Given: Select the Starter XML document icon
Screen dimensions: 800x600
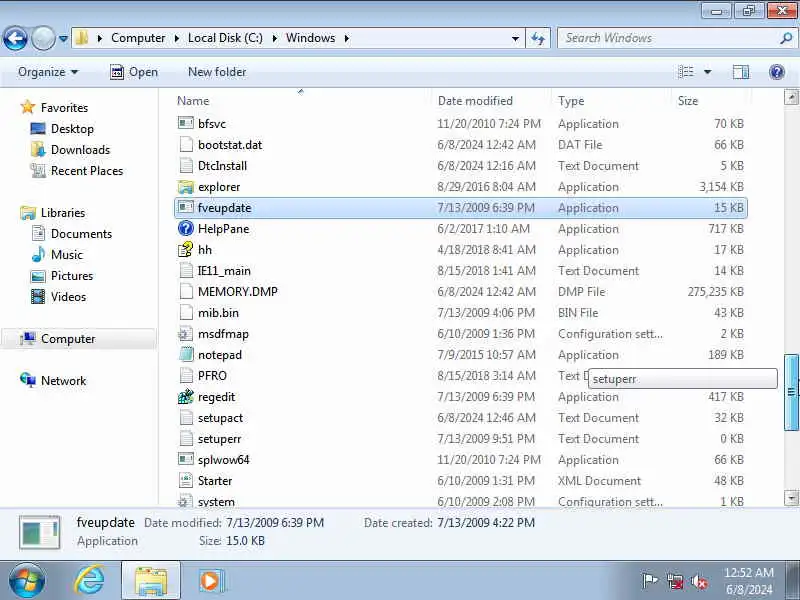Looking at the screenshot, I should (186, 480).
